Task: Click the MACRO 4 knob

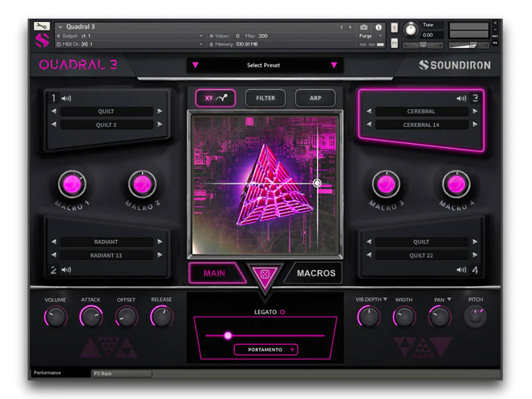Action: point(456,184)
